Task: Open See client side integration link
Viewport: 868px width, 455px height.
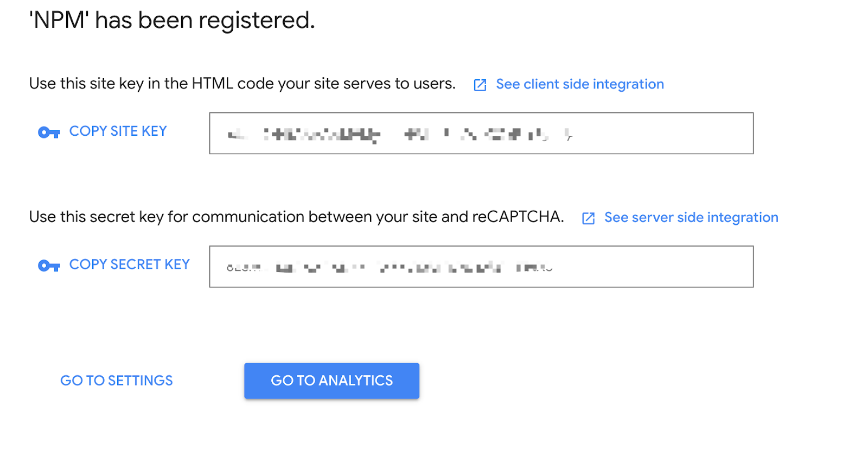Action: 580,84
